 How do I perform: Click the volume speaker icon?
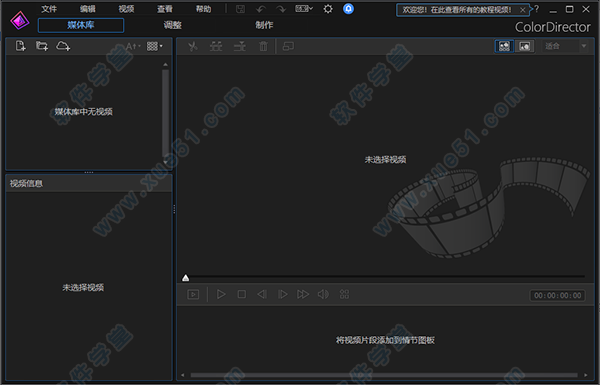pos(323,294)
